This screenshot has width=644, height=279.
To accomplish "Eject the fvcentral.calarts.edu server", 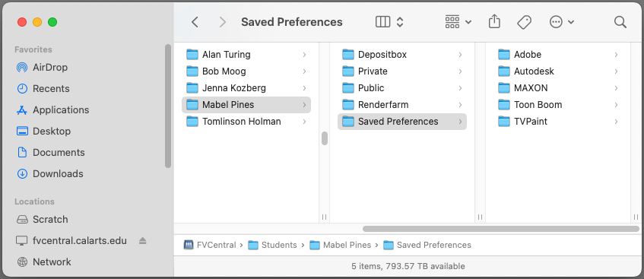I will pyautogui.click(x=142, y=240).
